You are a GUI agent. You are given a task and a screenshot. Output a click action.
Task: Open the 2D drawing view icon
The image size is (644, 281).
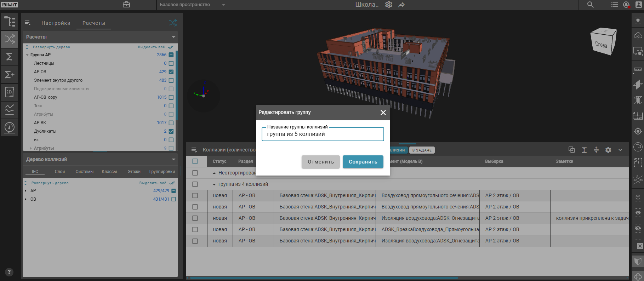[x=10, y=92]
